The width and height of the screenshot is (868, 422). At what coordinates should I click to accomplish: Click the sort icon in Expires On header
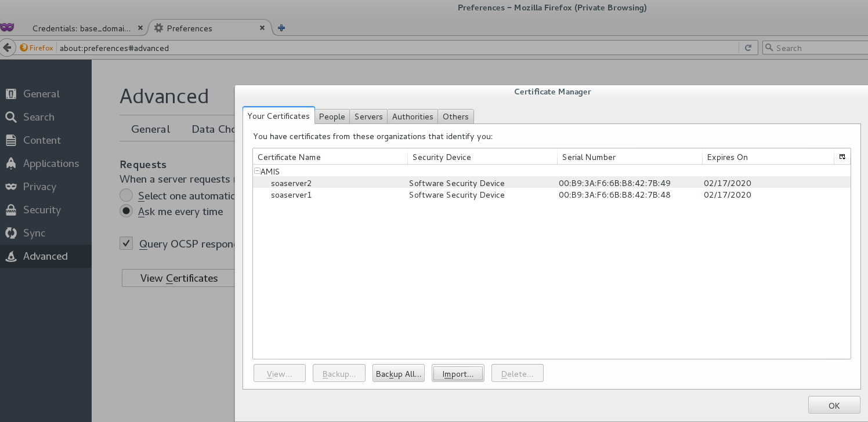842,157
